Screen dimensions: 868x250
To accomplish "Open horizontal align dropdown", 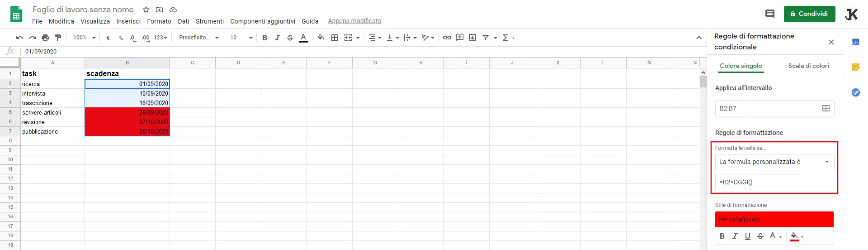I will [375, 38].
